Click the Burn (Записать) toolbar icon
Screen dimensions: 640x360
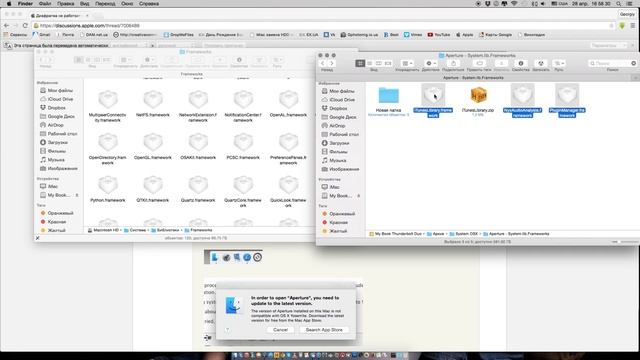(x=541, y=63)
